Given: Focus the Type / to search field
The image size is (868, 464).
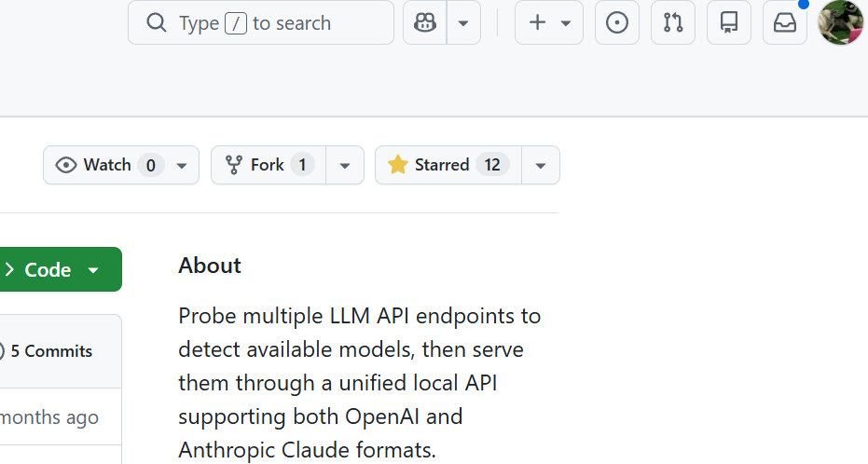Looking at the screenshot, I should 261,22.
